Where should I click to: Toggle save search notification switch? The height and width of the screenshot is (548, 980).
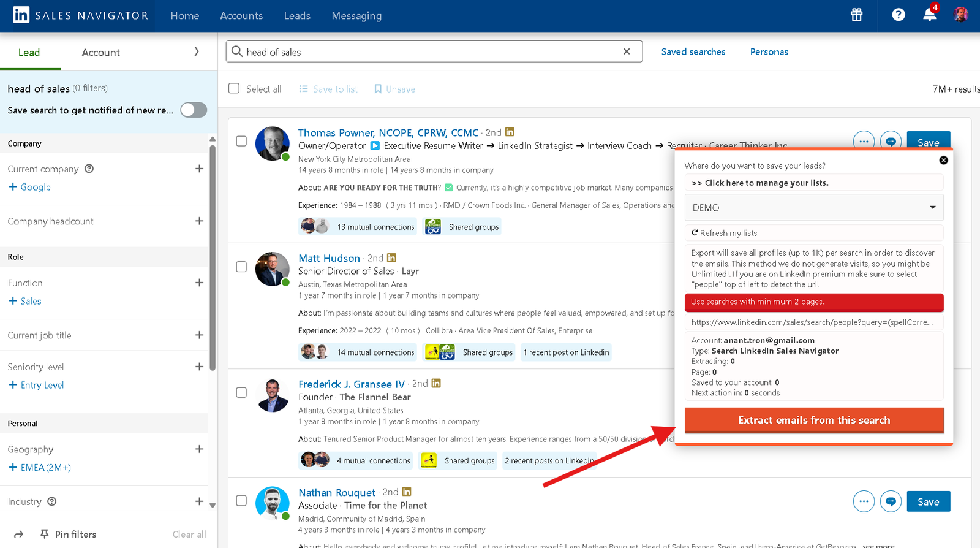[194, 110]
